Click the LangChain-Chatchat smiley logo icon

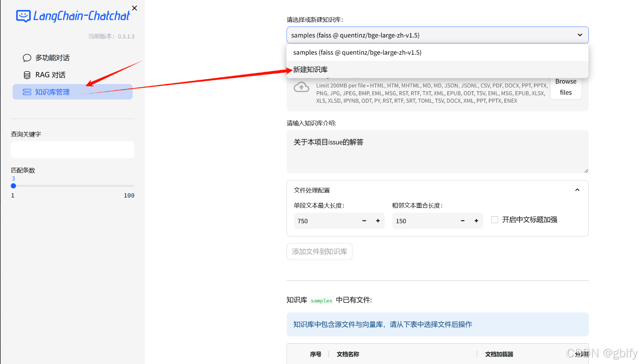[23, 16]
